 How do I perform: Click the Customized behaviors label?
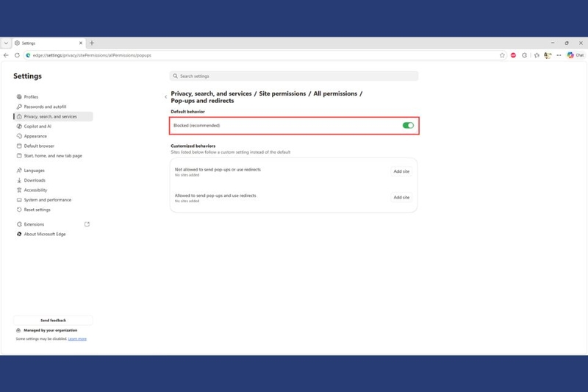pos(193,146)
